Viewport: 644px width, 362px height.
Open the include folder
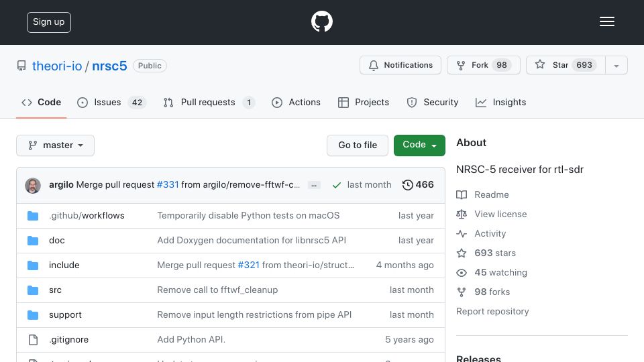pyautogui.click(x=64, y=265)
